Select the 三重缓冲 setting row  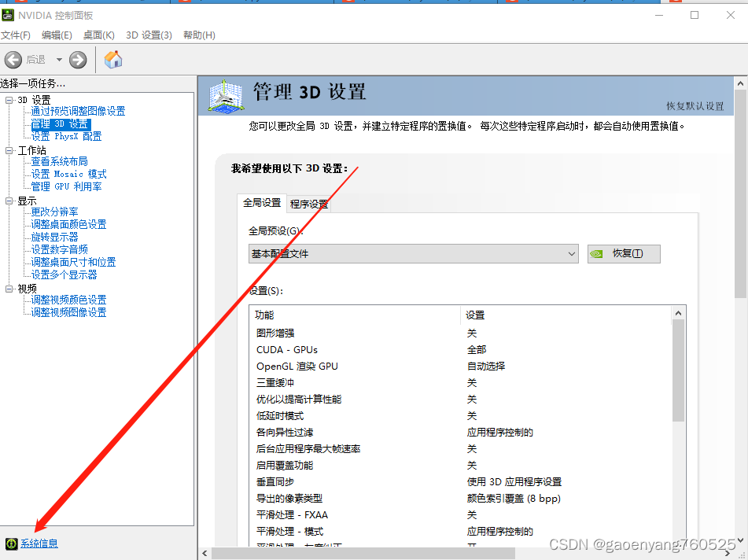[460, 382]
